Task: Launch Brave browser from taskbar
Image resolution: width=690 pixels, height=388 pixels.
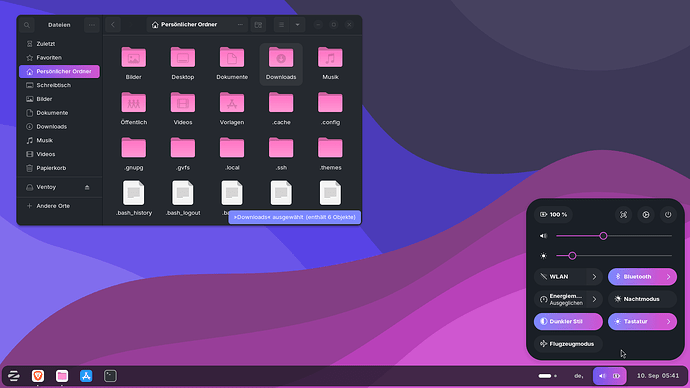Action: [x=38, y=376]
